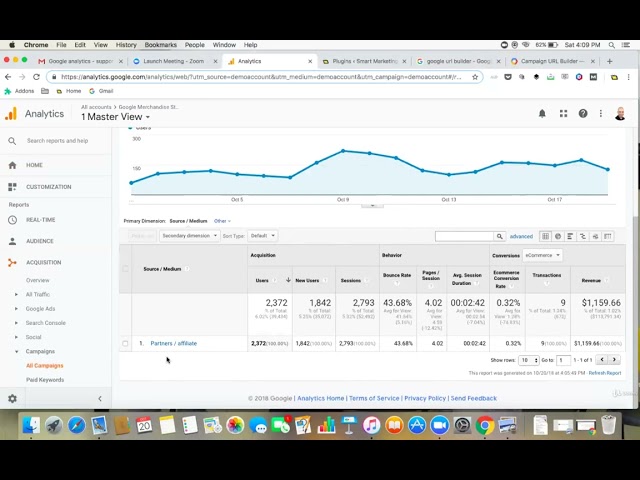Click the table search magnifier button

[499, 236]
